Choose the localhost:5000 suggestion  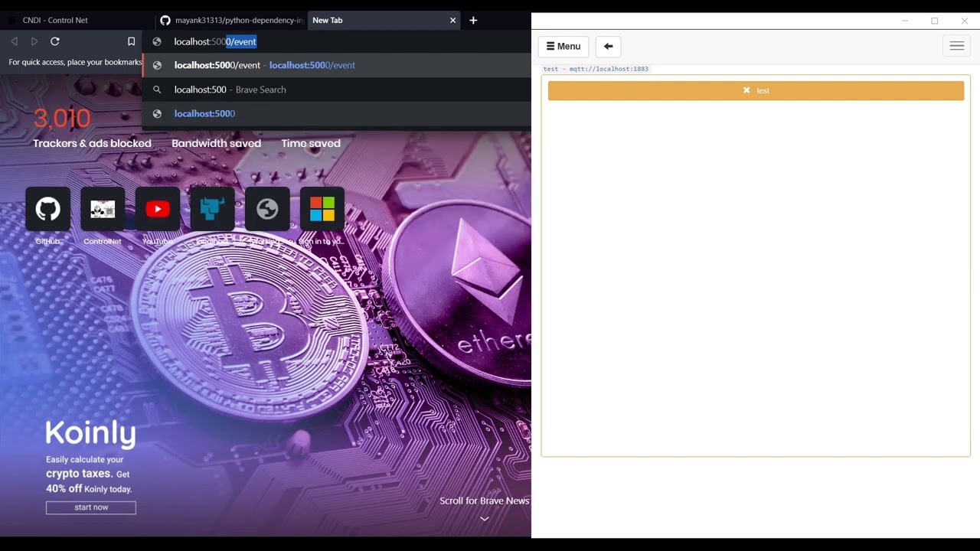pyautogui.click(x=337, y=113)
